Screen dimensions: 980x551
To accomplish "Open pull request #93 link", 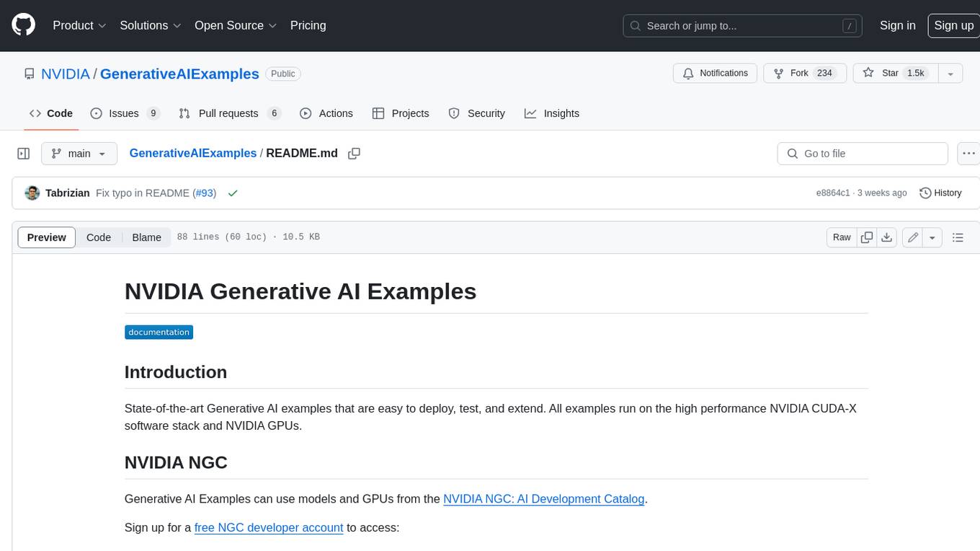I will [x=205, y=193].
